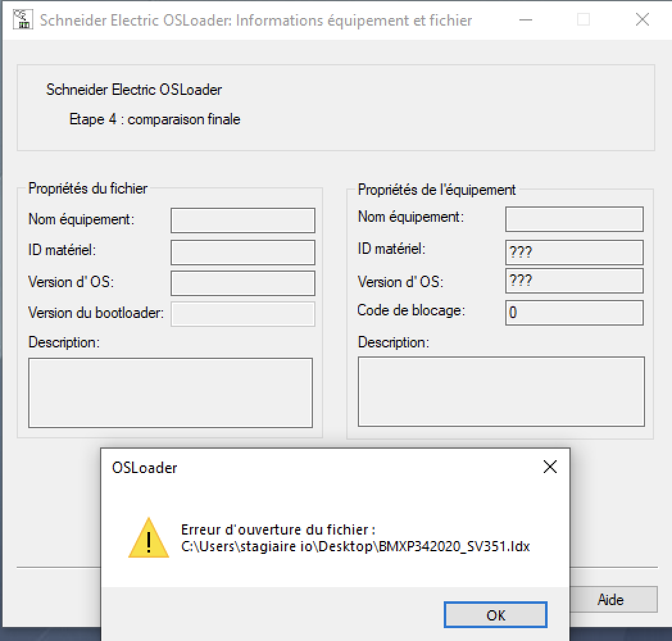
Task: Click the OSLoader app icon in title bar
Action: 23,20
